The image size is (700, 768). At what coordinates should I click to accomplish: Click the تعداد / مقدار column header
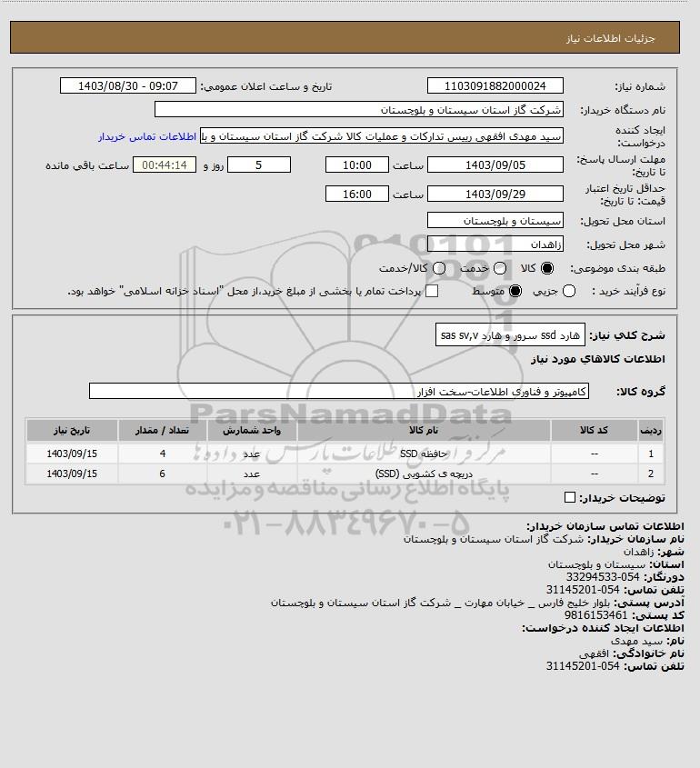tap(162, 430)
